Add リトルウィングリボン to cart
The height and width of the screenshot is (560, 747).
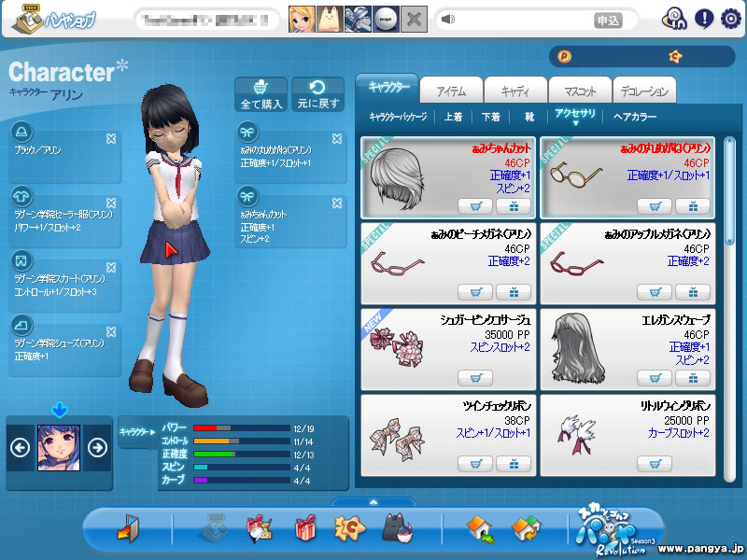[654, 464]
